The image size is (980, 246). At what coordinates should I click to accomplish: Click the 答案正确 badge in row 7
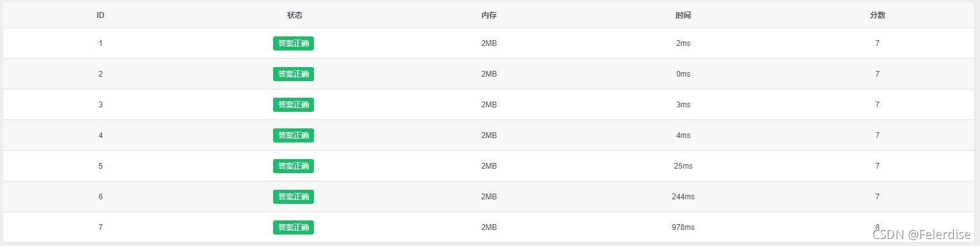click(x=293, y=227)
